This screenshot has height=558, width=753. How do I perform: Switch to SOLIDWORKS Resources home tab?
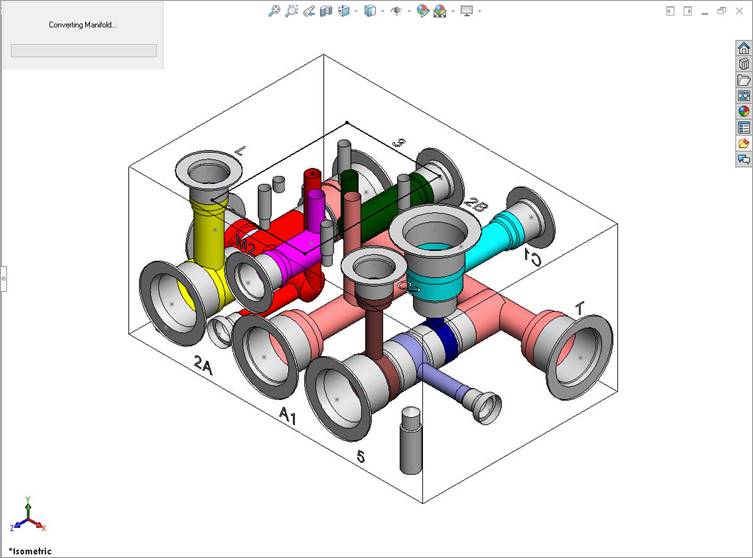pos(743,48)
